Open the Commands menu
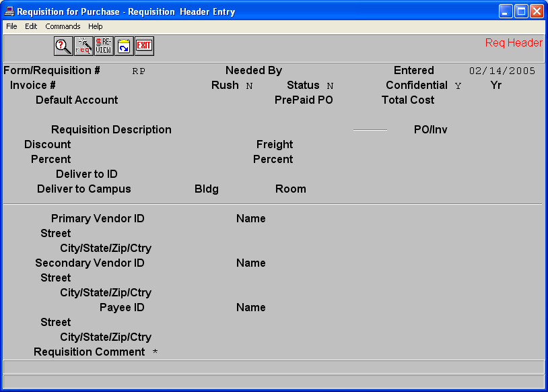Image resolution: width=548 pixels, height=392 pixels. [63, 26]
